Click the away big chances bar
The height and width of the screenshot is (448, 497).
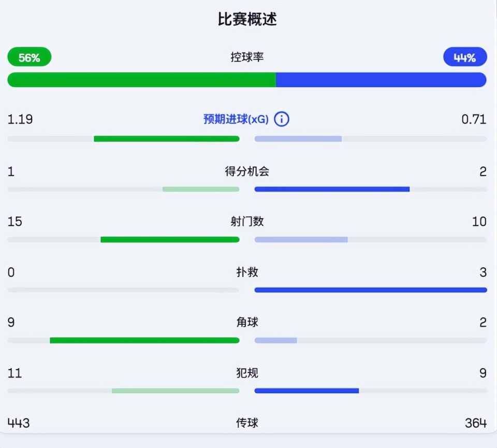pos(332,189)
